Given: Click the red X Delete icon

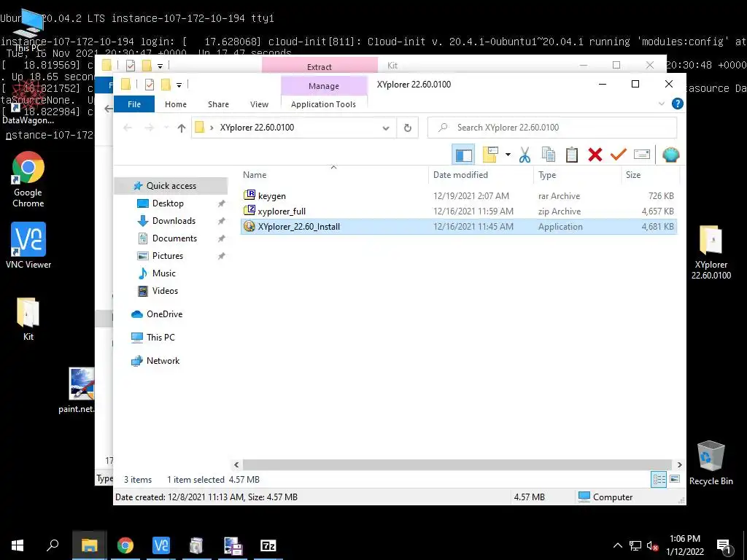Looking at the screenshot, I should (x=595, y=155).
